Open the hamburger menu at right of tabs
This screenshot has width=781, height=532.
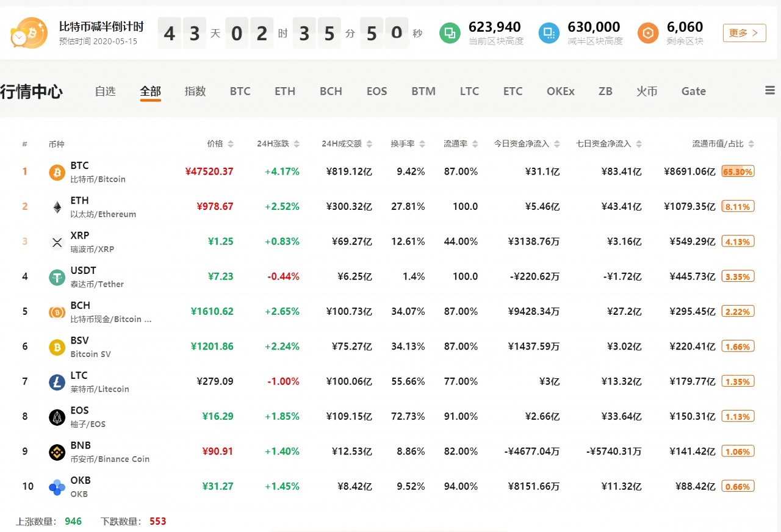[x=770, y=90]
